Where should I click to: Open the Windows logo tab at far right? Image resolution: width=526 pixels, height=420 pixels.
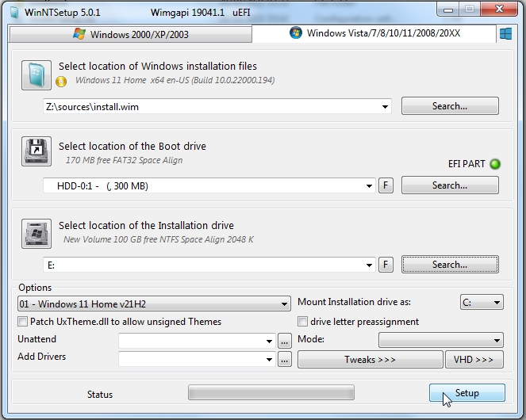505,34
